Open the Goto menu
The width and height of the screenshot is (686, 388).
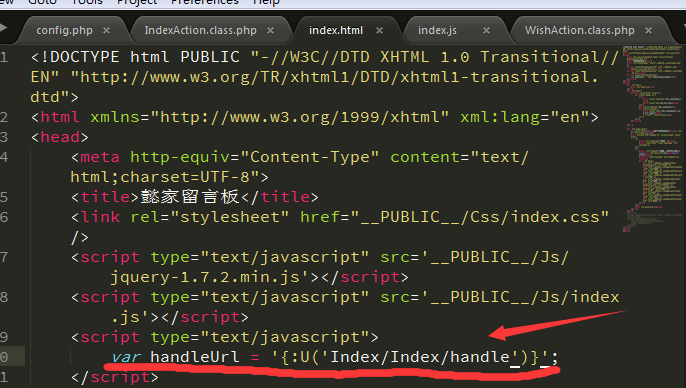click(x=42, y=2)
